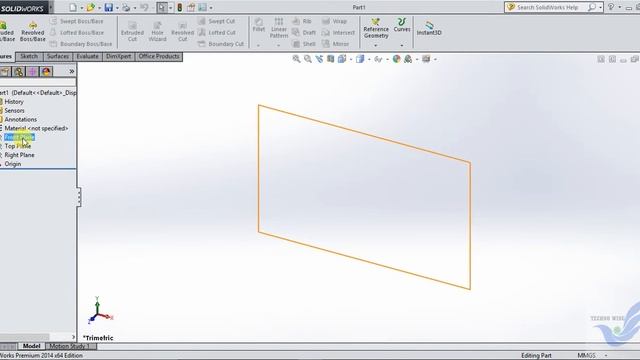Save the part using Save icon

point(109,7)
